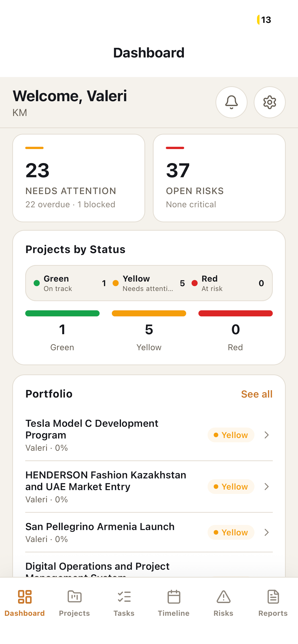Tap the battery indicator in status bar
The height and width of the screenshot is (644, 298).
264,20
